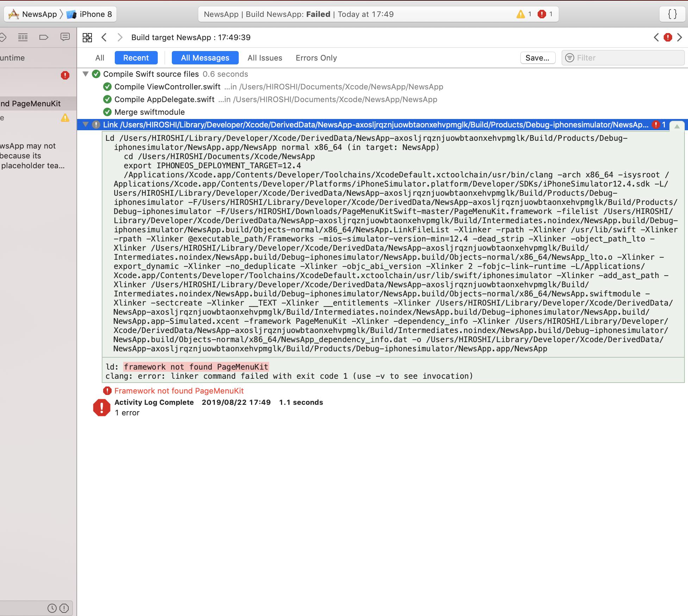
Task: Show the All logs filter
Action: click(100, 58)
